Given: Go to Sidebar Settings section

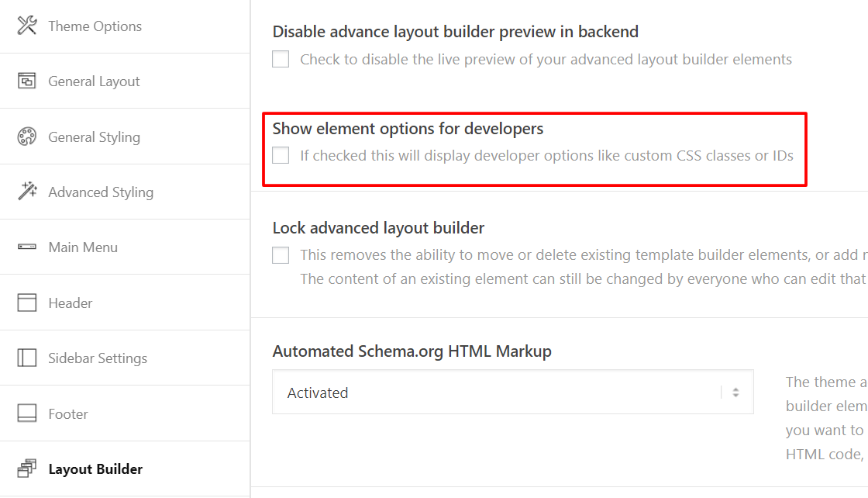Looking at the screenshot, I should (x=98, y=358).
